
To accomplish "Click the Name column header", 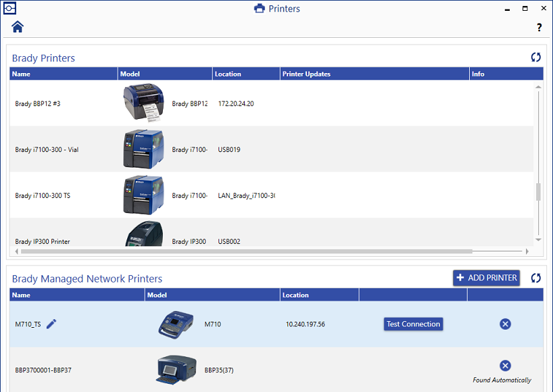I will click(x=63, y=74).
